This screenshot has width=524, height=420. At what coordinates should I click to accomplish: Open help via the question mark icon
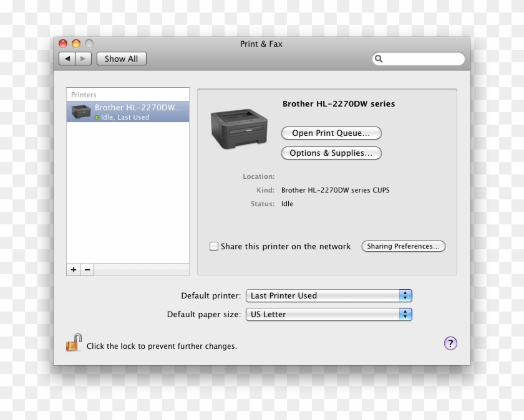tap(450, 343)
